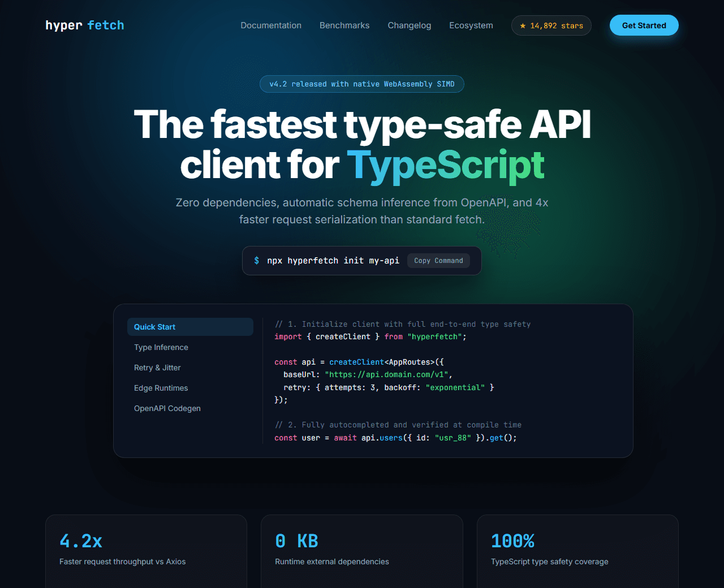Image resolution: width=724 pixels, height=588 pixels.
Task: Click the Copy Command button
Action: [x=438, y=261]
